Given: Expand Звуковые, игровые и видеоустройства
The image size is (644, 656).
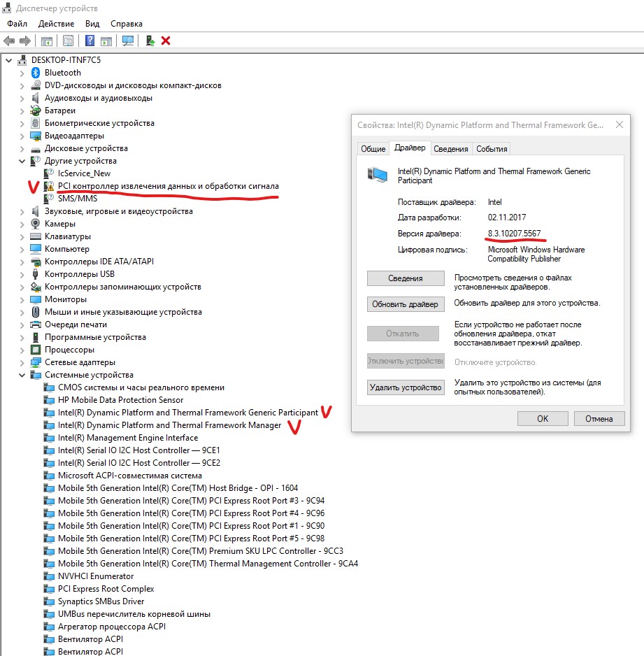Looking at the screenshot, I should [22, 212].
